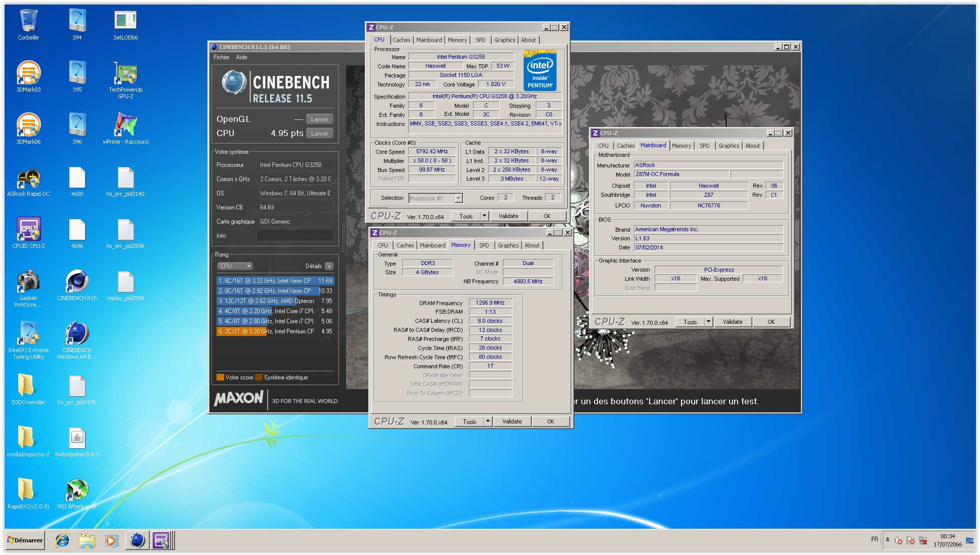Open the Fichier menu in Cinebench

coord(221,57)
